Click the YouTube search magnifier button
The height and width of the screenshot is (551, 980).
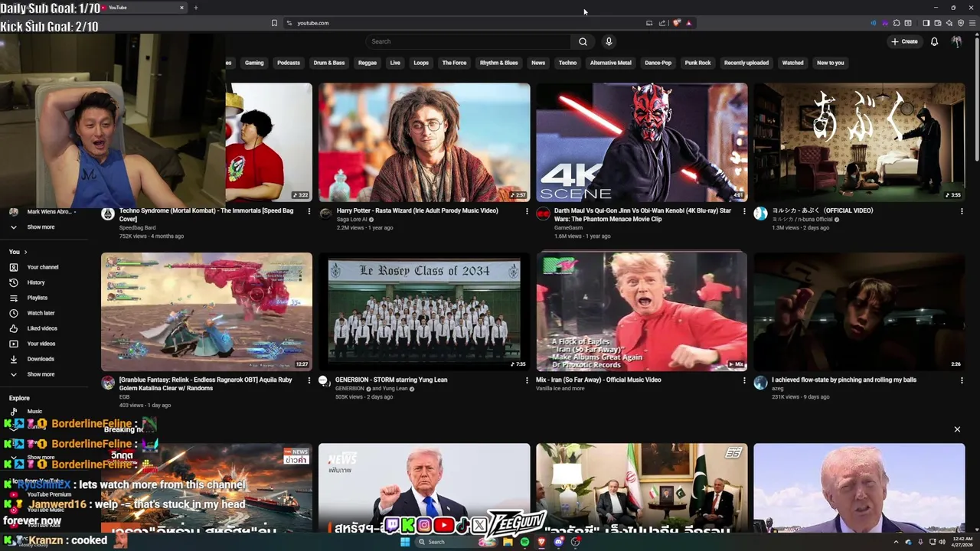(x=583, y=41)
